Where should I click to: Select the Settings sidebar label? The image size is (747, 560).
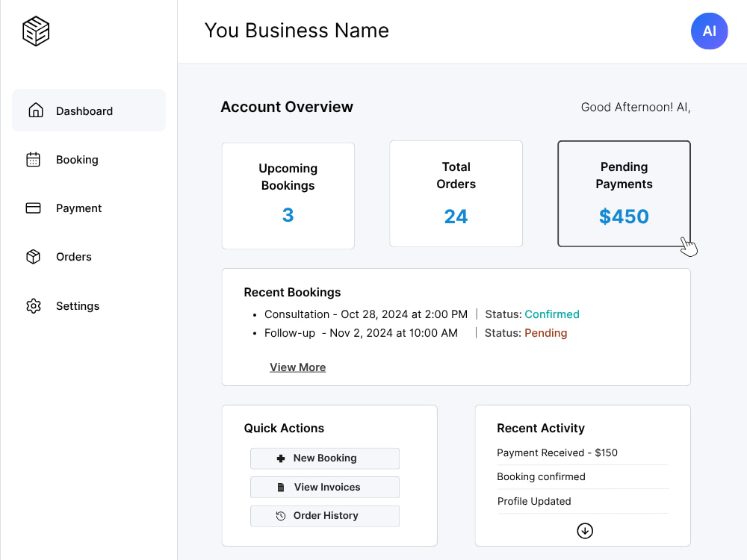[x=78, y=305]
